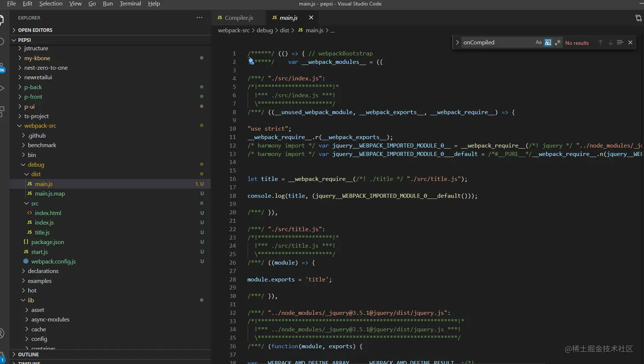Toggle Match Case in find widget

(x=538, y=42)
